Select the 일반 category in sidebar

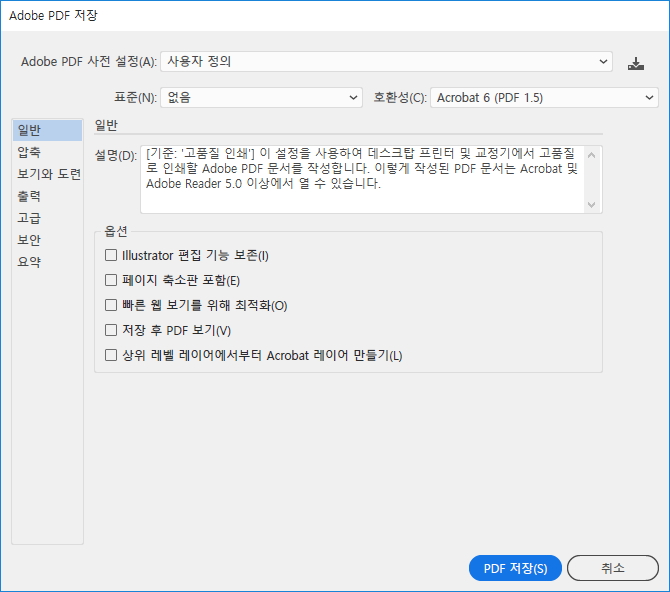point(47,130)
